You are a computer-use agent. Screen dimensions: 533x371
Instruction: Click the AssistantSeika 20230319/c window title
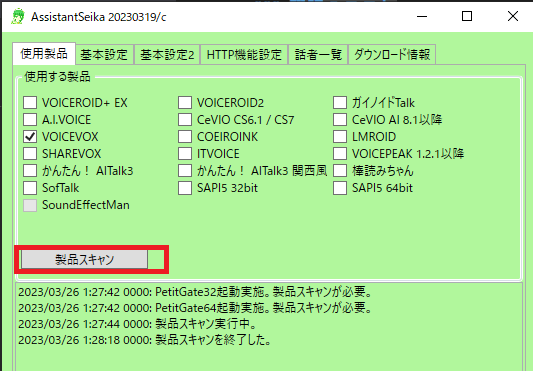99,17
